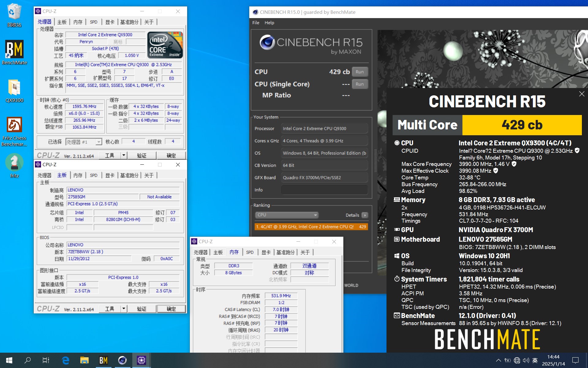
Task: Click the Windows Start button
Action: (9, 360)
